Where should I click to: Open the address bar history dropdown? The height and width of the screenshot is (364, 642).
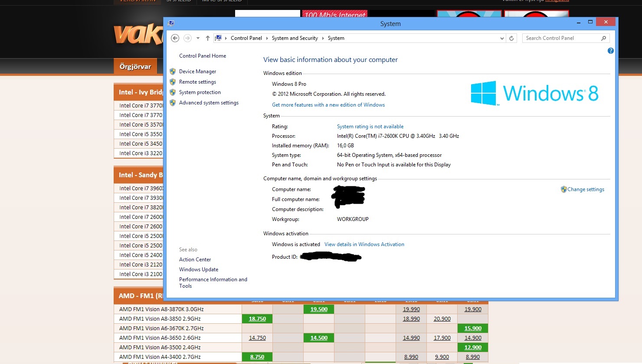502,38
